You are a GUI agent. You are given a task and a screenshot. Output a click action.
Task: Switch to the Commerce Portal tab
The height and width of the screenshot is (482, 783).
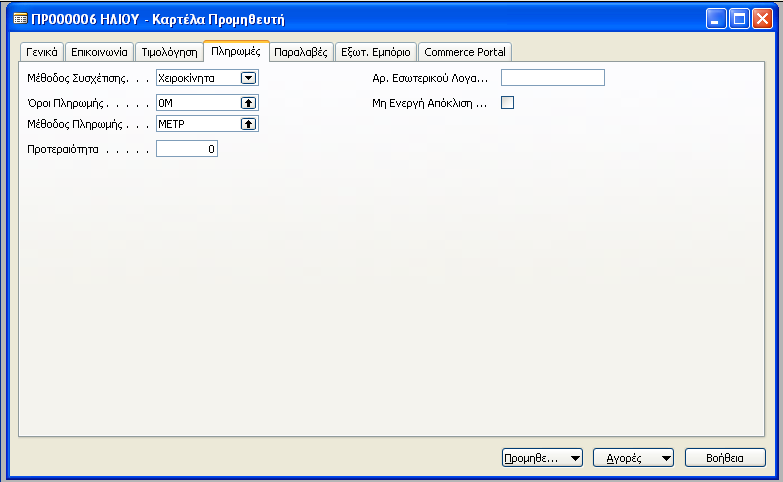pos(465,52)
